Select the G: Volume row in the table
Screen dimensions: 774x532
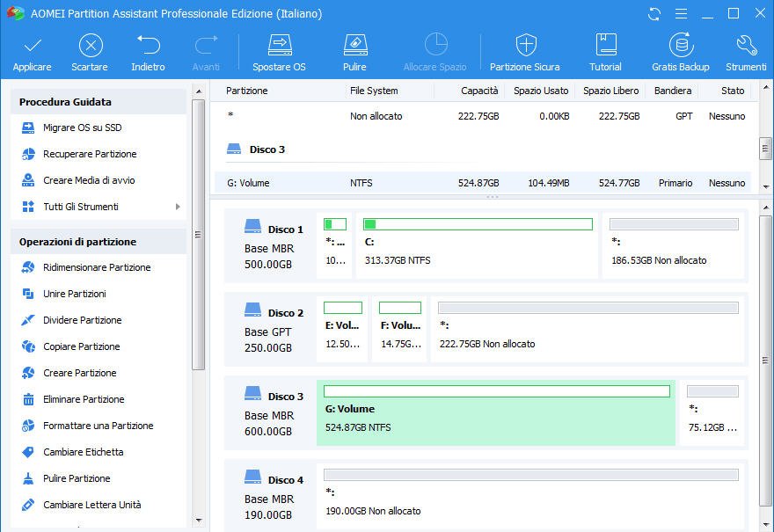pos(483,183)
